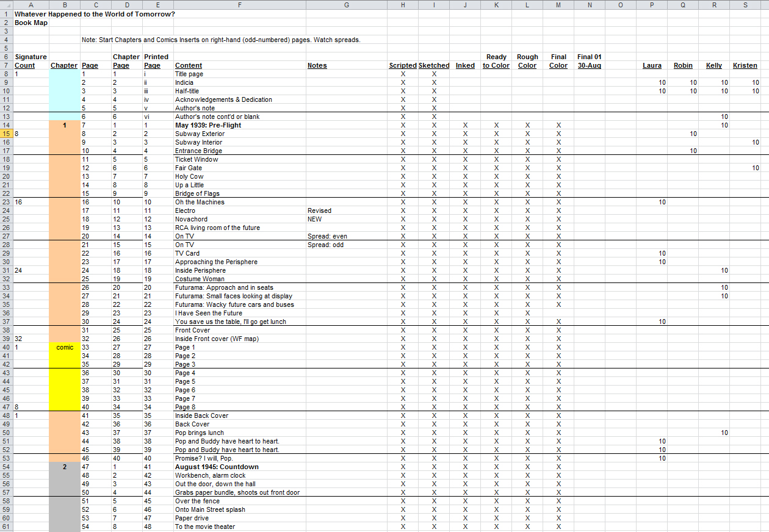Click the gray chapter 2 cell

coord(65,467)
